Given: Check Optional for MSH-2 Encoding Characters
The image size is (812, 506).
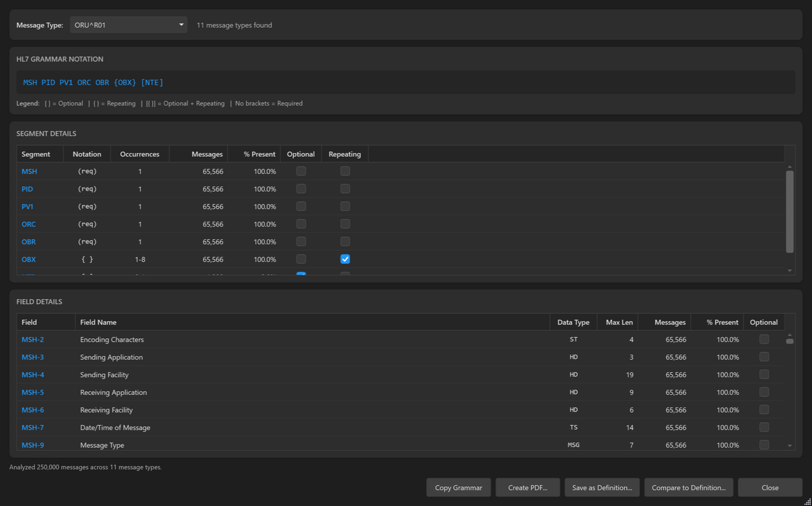Looking at the screenshot, I should coord(764,340).
